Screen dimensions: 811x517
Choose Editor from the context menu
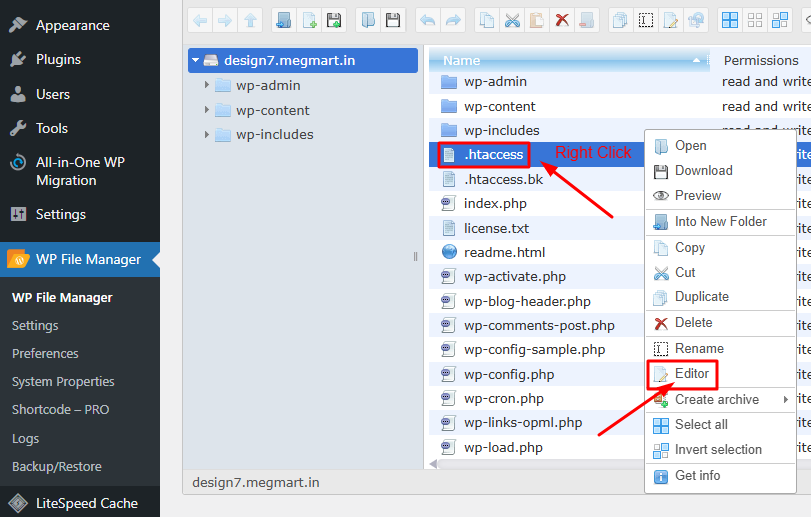pyautogui.click(x=691, y=374)
